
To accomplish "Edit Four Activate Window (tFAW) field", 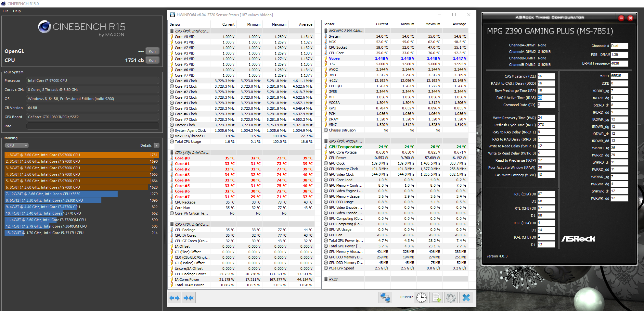I will (x=546, y=168).
